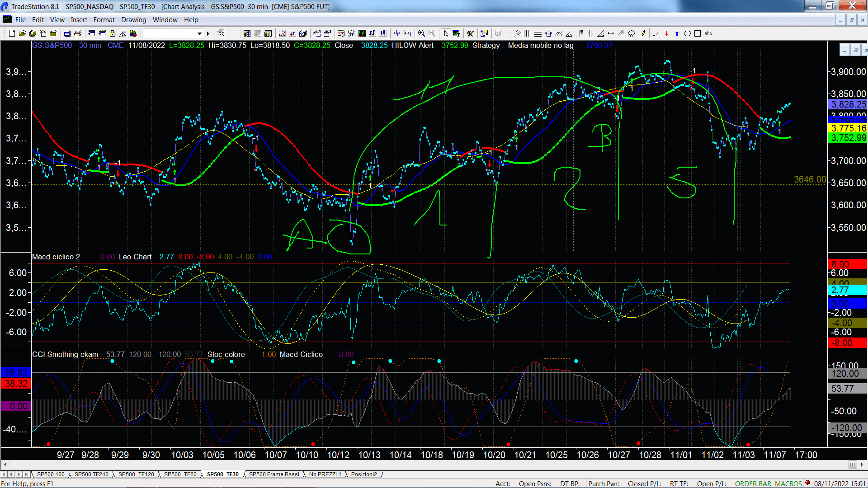Click the horizontal scrollbar thumb grip
Image resolution: width=868 pixels, height=488 pixels.
tap(852, 465)
